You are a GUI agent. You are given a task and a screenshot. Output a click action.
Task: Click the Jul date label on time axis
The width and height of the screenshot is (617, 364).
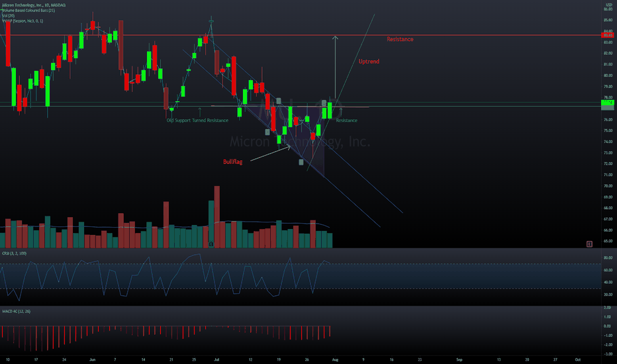217,359
